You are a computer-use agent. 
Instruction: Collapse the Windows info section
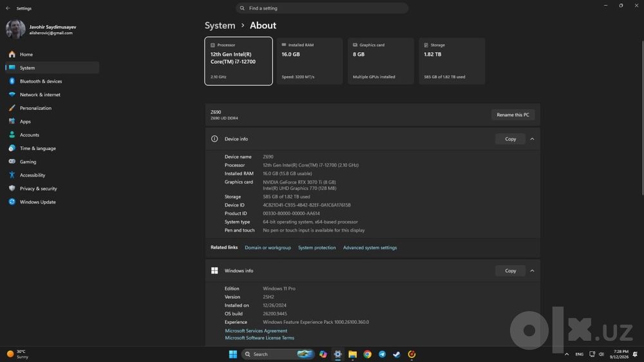pos(533,271)
